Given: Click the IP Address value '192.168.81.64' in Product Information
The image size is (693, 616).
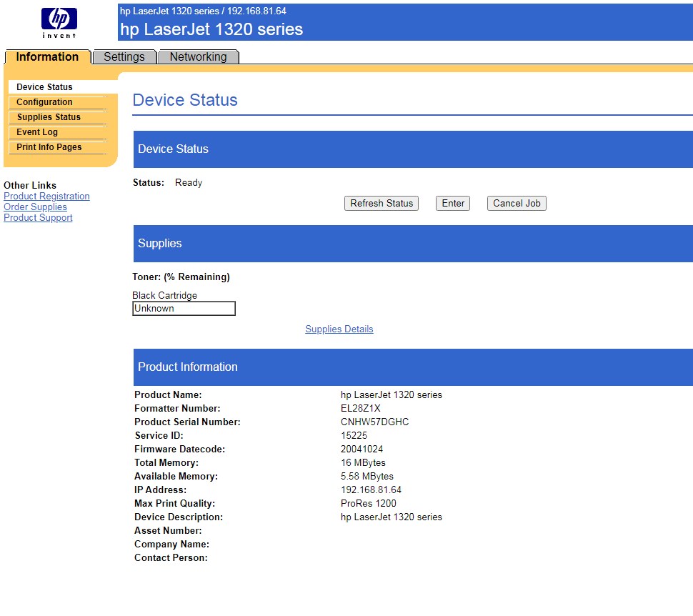Looking at the screenshot, I should coord(372,490).
